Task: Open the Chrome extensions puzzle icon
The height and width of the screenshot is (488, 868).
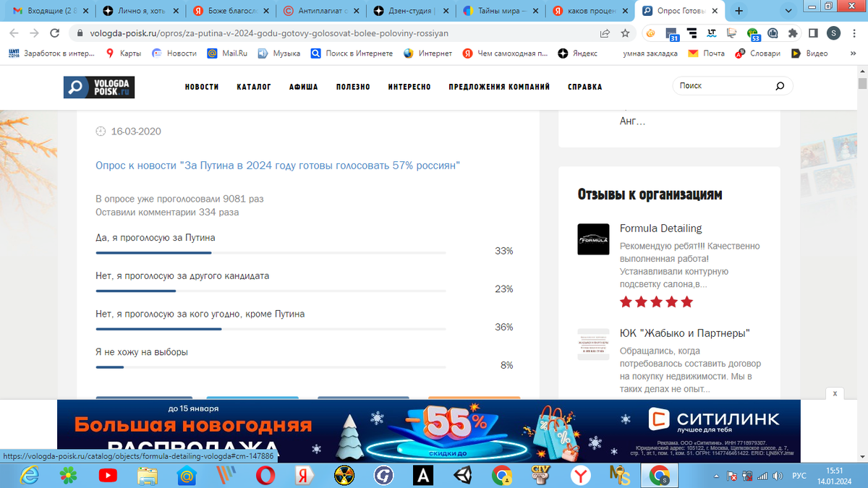Action: point(792,33)
